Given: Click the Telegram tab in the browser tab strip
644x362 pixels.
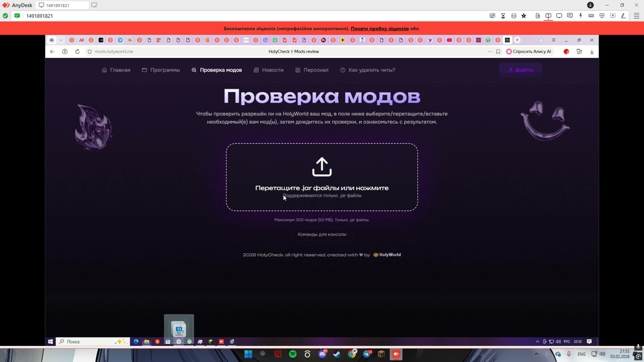Looking at the screenshot, I should (120, 40).
